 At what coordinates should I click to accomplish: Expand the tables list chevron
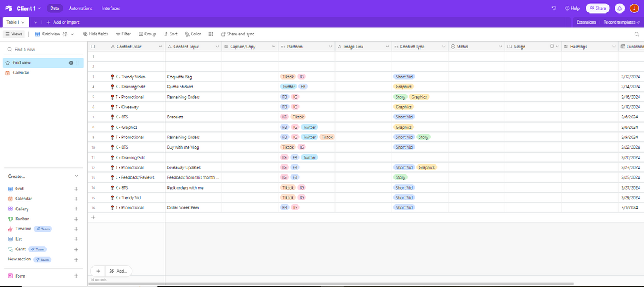36,22
